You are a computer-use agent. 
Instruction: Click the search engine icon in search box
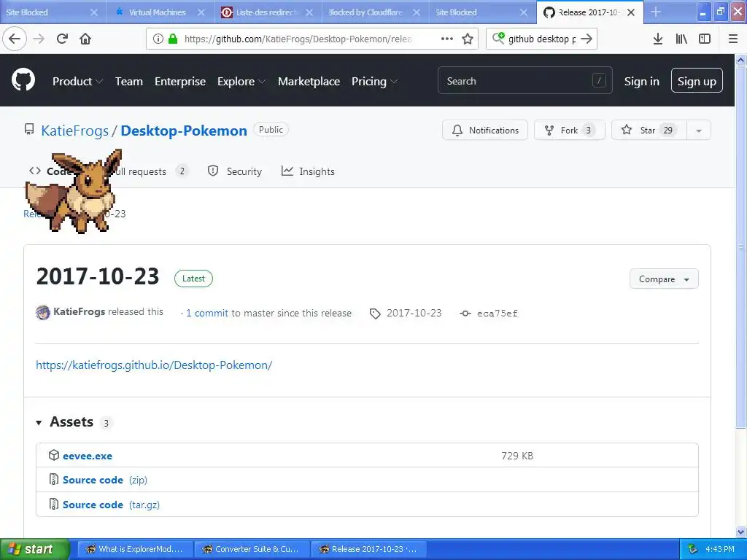tap(498, 38)
